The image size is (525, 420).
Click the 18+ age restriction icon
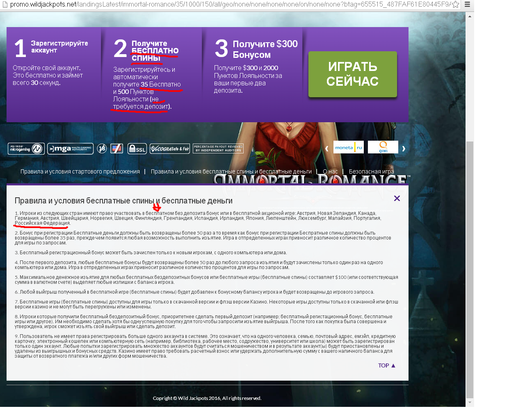(x=102, y=148)
